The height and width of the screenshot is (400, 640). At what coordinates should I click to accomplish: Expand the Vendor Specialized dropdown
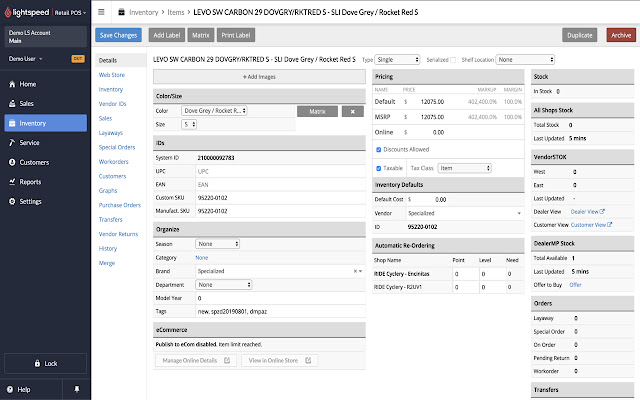[519, 213]
